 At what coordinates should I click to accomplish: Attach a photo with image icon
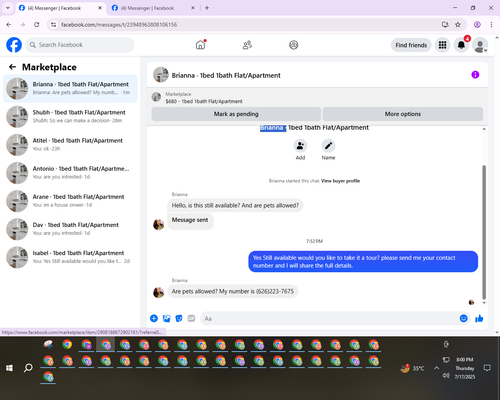pyautogui.click(x=166, y=318)
